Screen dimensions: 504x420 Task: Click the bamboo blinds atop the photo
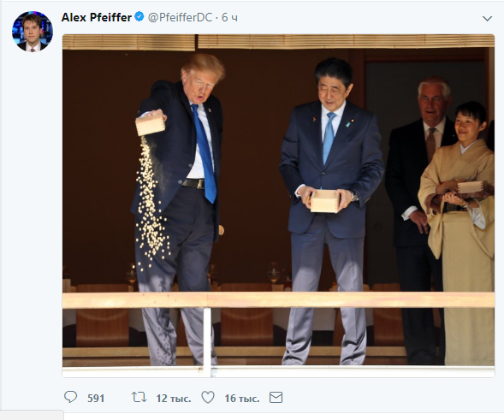pyautogui.click(x=278, y=41)
